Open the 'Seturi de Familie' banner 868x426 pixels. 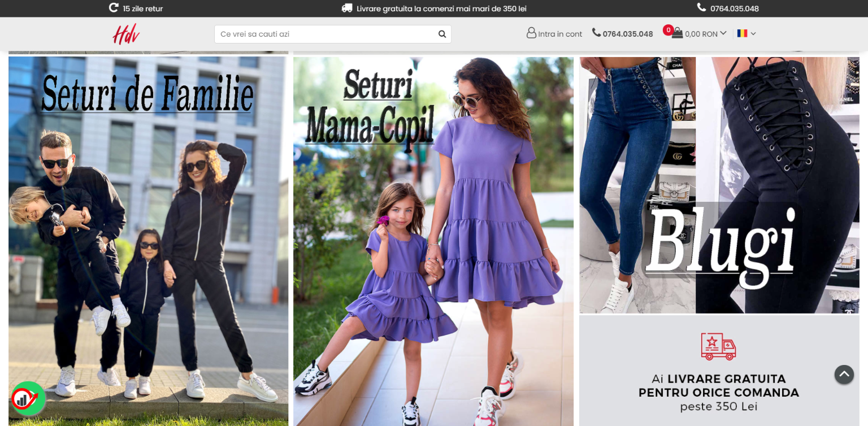click(x=149, y=241)
